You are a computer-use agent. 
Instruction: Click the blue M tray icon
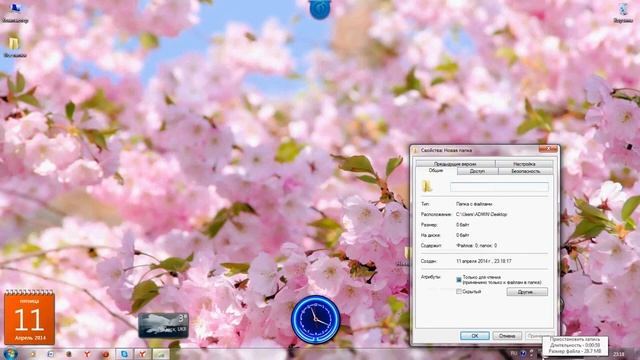pyautogui.click(x=523, y=353)
